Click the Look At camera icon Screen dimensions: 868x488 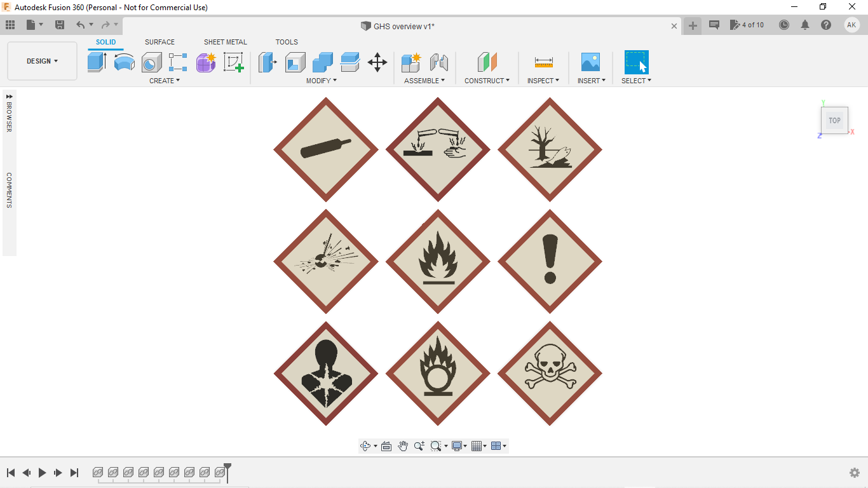pyautogui.click(x=386, y=446)
